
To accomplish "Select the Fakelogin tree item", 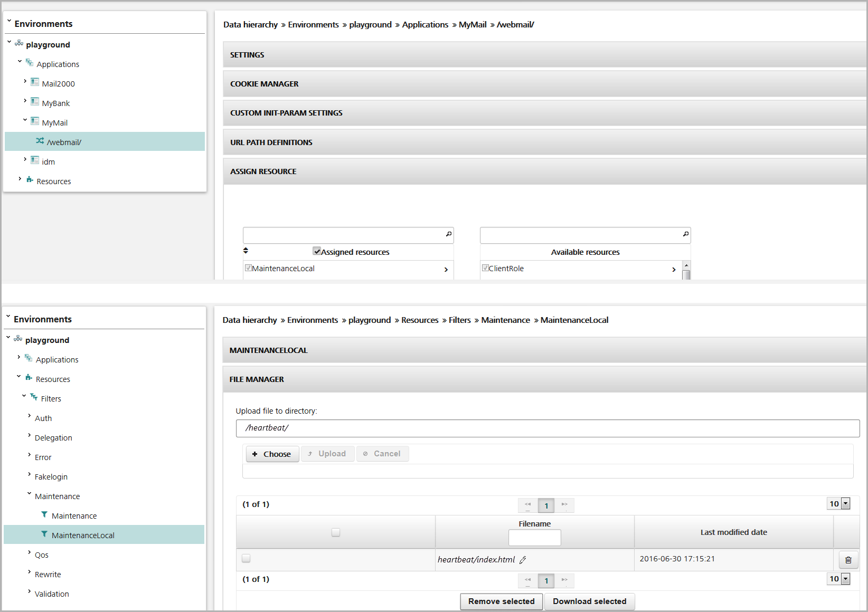I will [51, 477].
